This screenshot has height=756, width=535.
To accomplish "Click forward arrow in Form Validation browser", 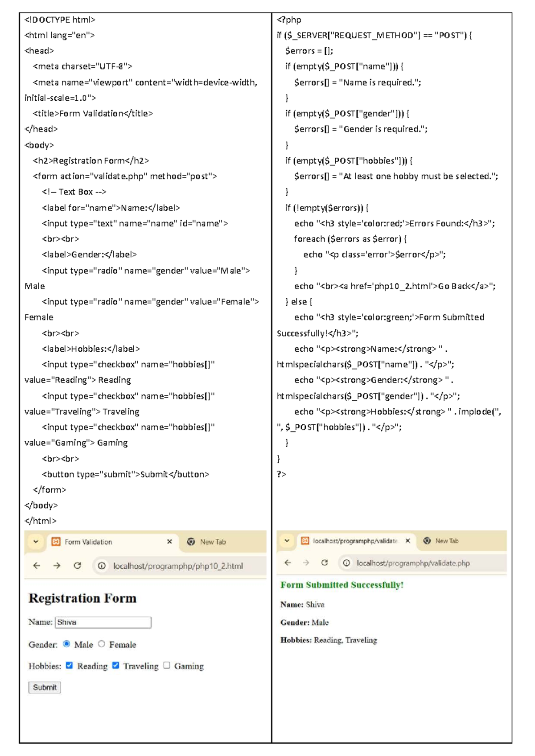I will 57,566.
